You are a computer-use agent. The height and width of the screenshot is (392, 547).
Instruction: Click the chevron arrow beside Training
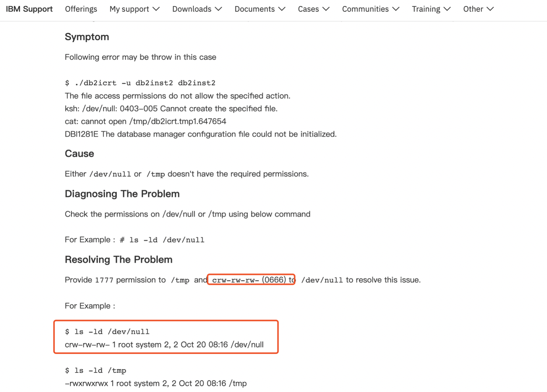(x=447, y=9)
